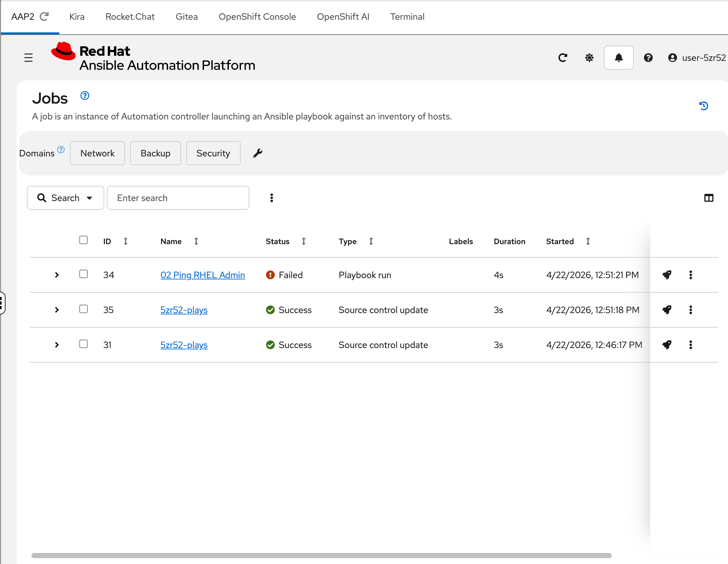Open the 5zr52-plays job with ID 31
The height and width of the screenshot is (564, 728).
(x=184, y=345)
